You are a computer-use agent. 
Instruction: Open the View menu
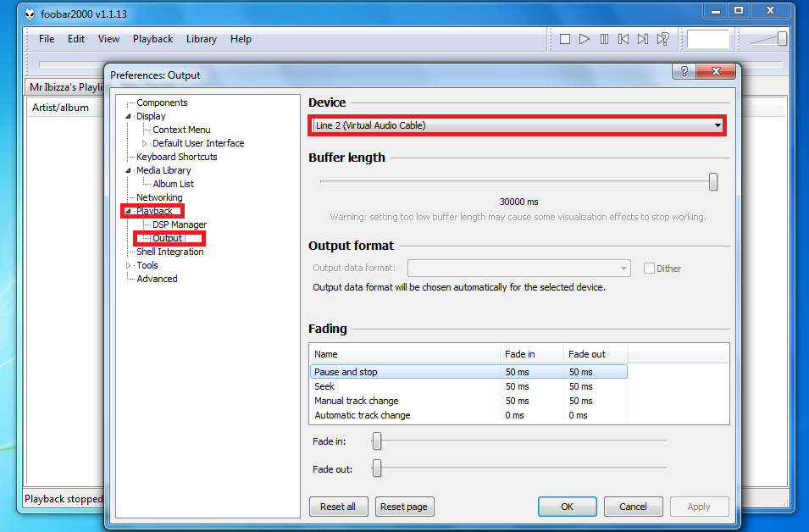tap(108, 39)
